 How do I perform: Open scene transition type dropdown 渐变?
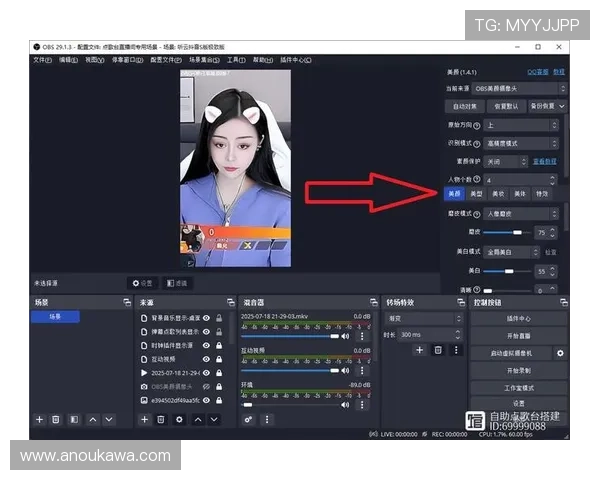(423, 318)
